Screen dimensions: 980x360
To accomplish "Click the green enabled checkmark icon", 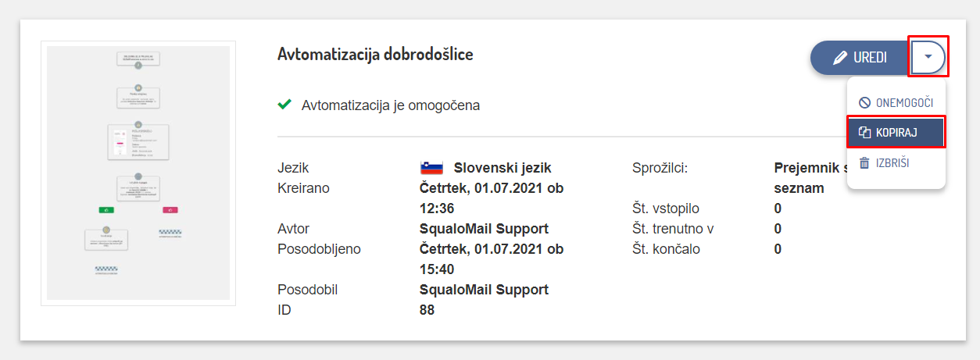I will point(285,105).
